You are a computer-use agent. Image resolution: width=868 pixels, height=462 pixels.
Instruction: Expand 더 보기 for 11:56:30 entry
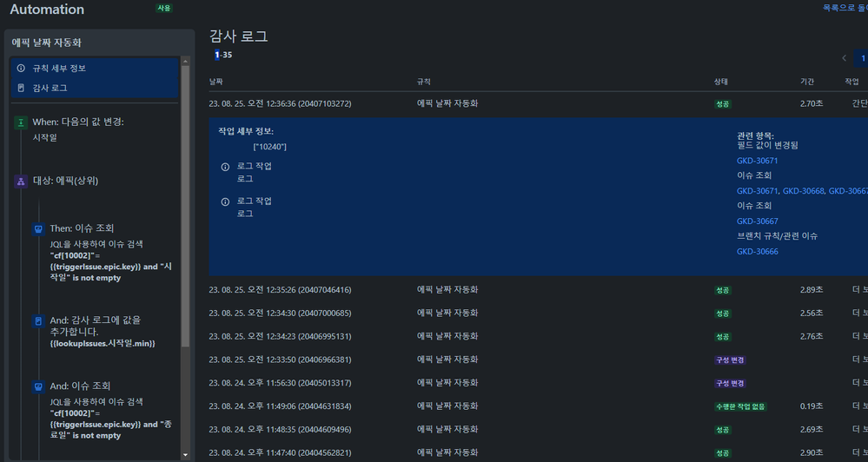coord(859,383)
